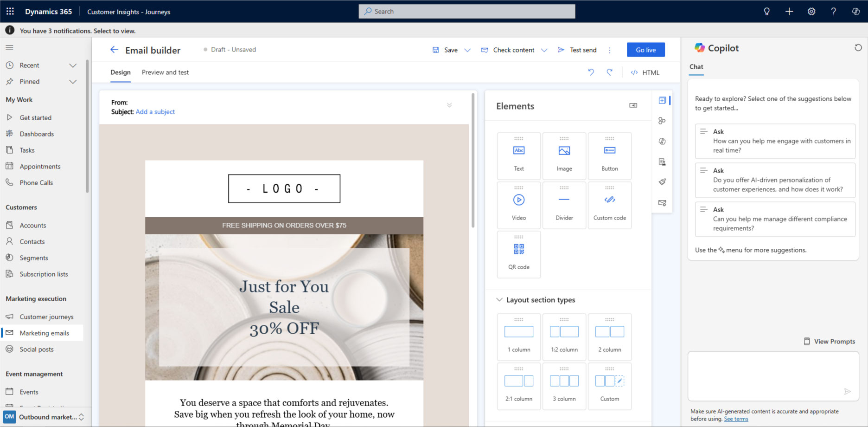Screen dimensions: 868x427
Task: Select the Chat tab in Copilot
Action: 696,67
